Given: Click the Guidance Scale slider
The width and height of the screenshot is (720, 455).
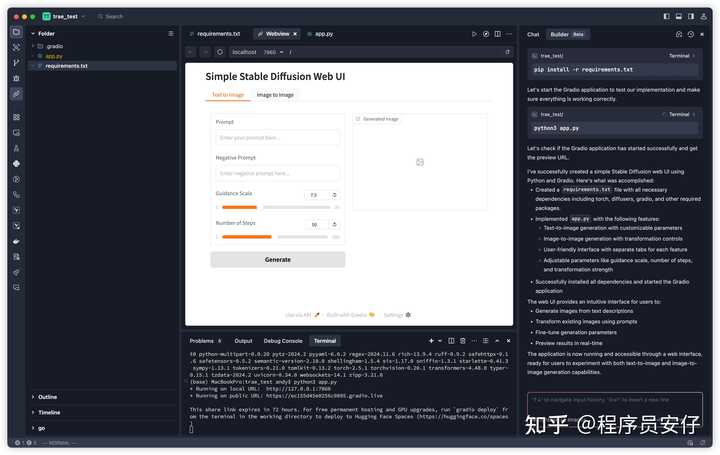Looking at the screenshot, I should pos(277,208).
